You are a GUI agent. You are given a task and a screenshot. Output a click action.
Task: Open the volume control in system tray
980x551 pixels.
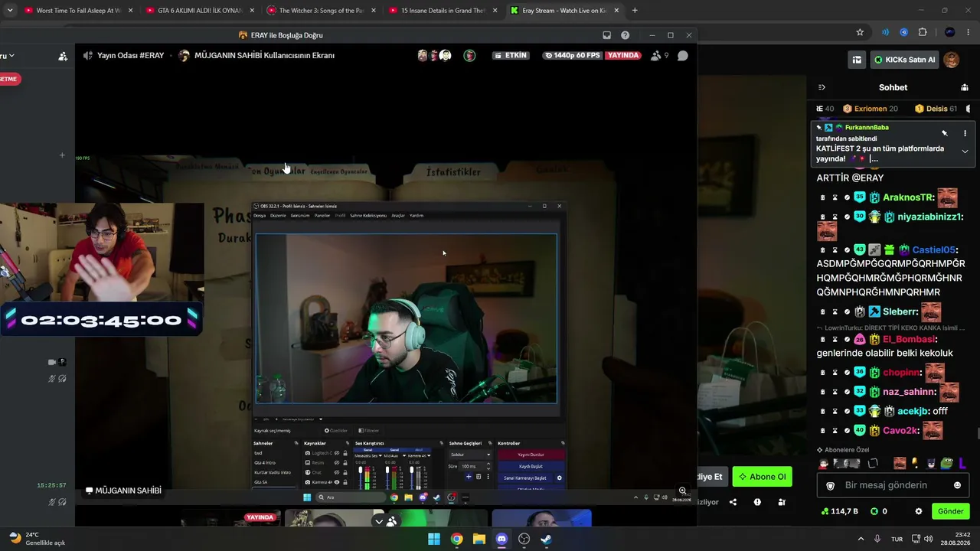click(x=930, y=539)
